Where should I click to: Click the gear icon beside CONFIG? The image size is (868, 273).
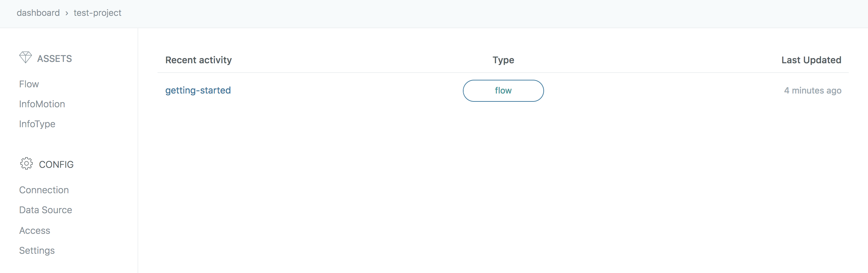(26, 164)
